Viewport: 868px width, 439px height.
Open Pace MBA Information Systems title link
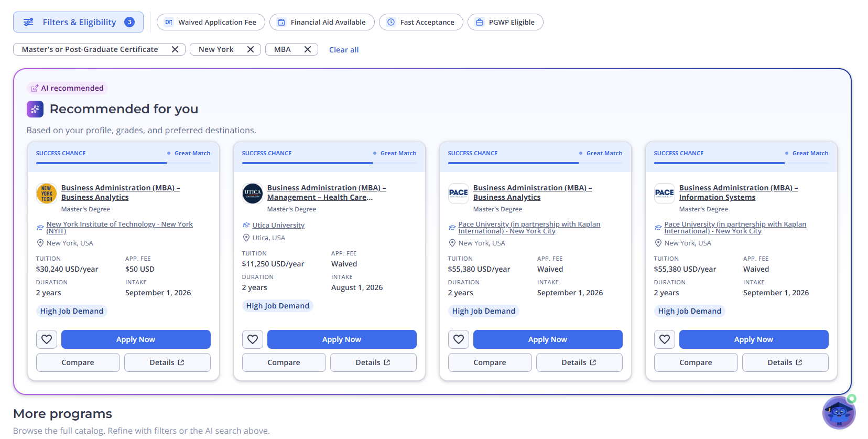pyautogui.click(x=739, y=192)
